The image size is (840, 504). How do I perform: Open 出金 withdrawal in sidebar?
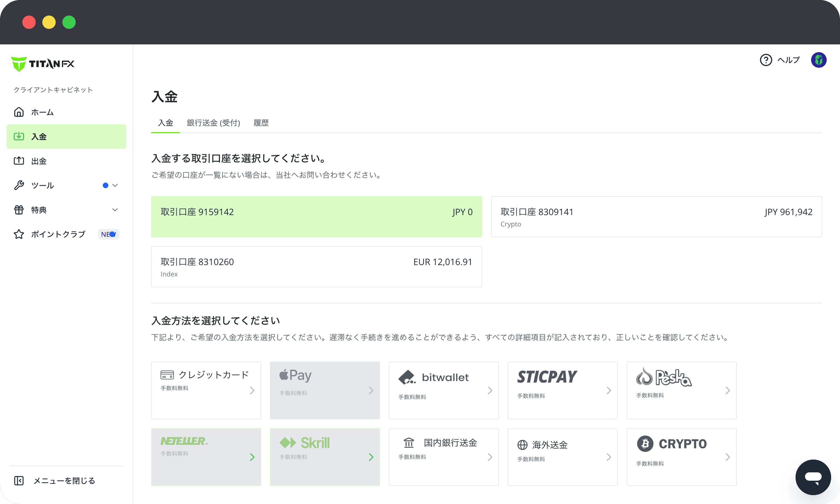click(x=39, y=161)
